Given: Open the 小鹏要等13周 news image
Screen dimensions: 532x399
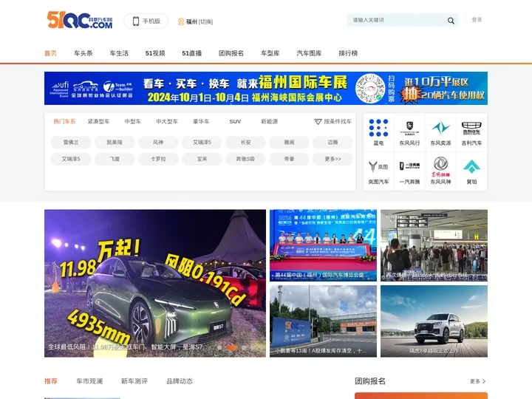Looking at the screenshot, I should pos(323,321).
